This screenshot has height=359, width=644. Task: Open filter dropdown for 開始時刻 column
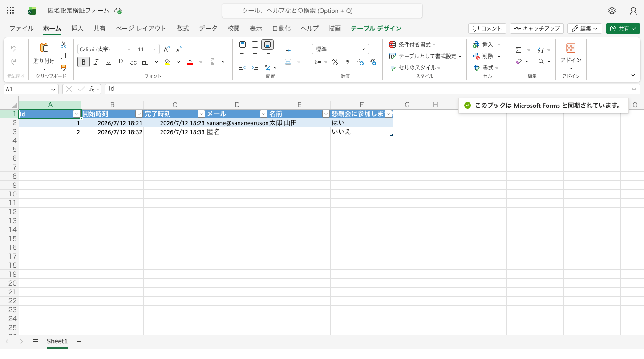click(139, 114)
